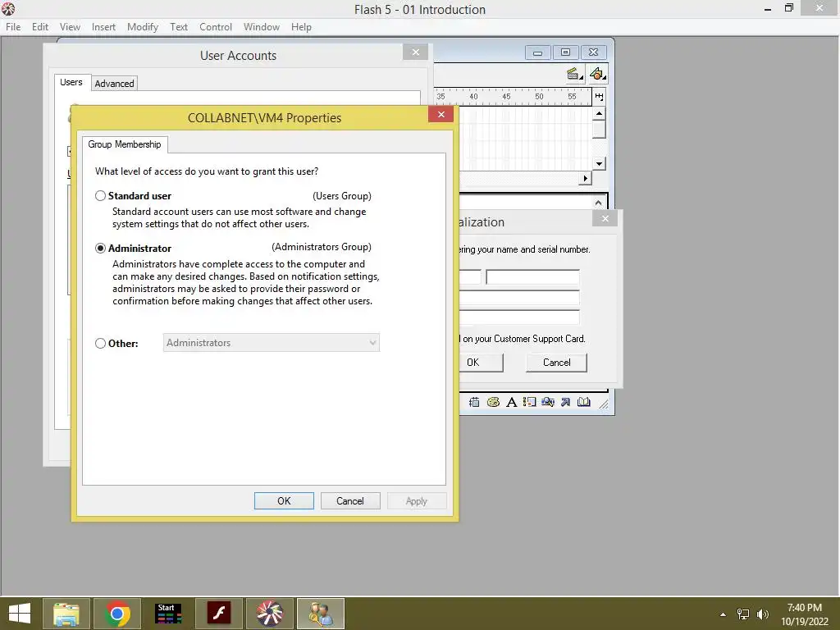Launch Google Chrome from the taskbar

pyautogui.click(x=117, y=614)
